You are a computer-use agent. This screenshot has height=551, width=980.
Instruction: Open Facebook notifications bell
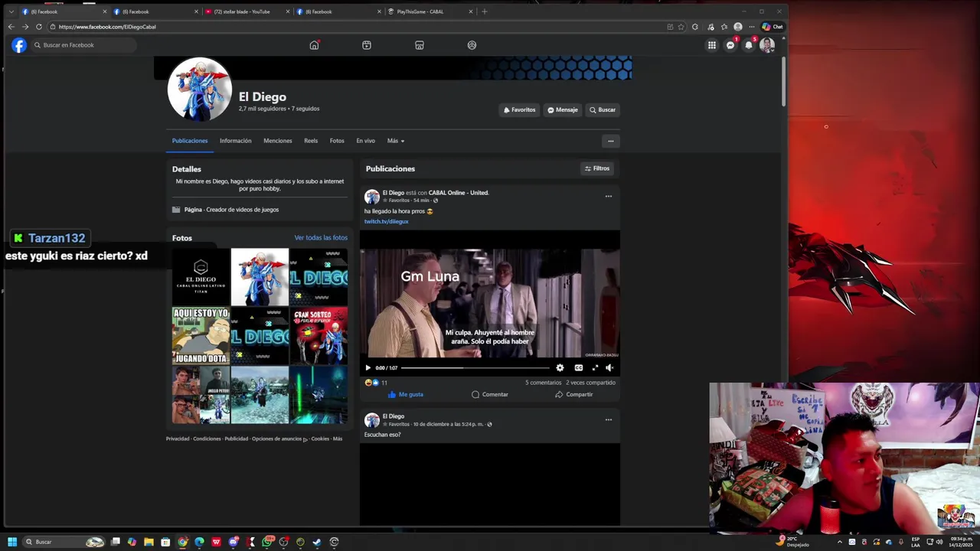[749, 45]
